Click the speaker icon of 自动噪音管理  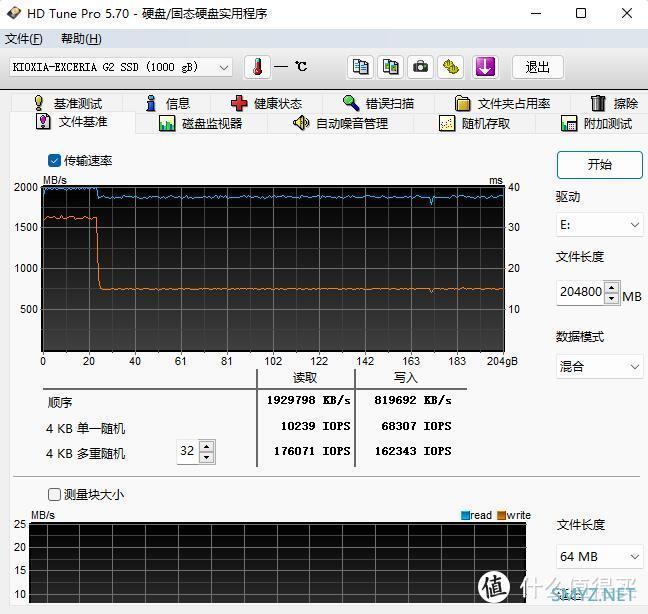(301, 123)
